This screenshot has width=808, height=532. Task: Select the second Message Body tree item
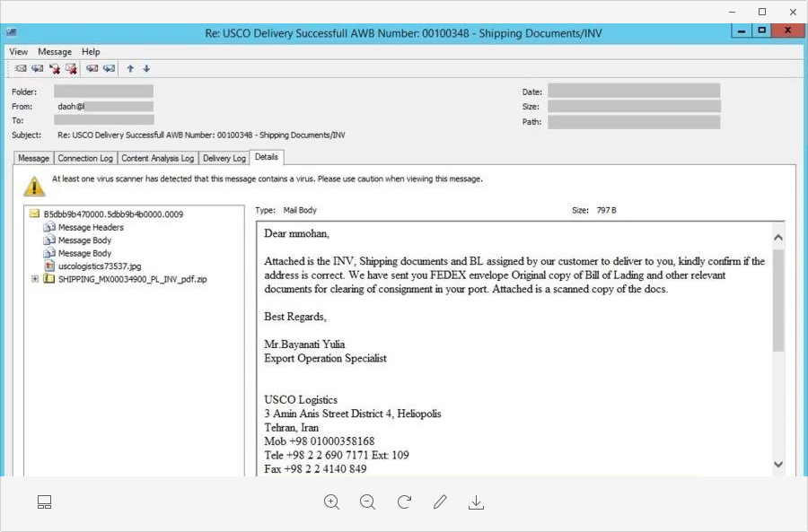coord(84,253)
